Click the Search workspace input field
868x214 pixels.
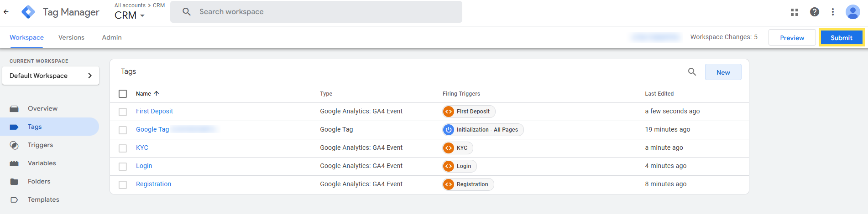point(319,12)
